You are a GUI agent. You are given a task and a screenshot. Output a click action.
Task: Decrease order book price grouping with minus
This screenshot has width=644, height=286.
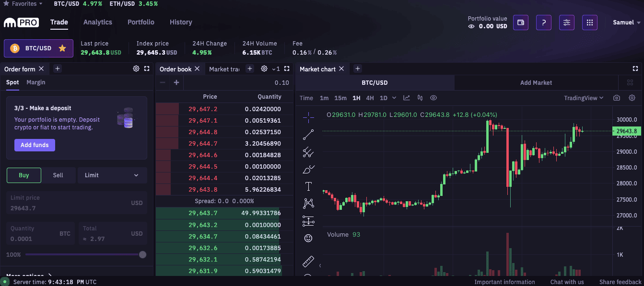pyautogui.click(x=163, y=82)
